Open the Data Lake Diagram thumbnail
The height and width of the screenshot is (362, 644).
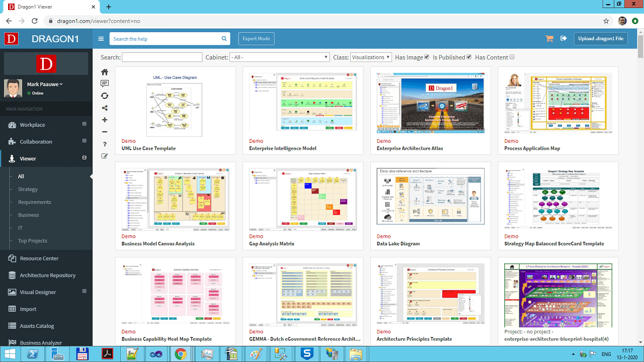pyautogui.click(x=430, y=196)
